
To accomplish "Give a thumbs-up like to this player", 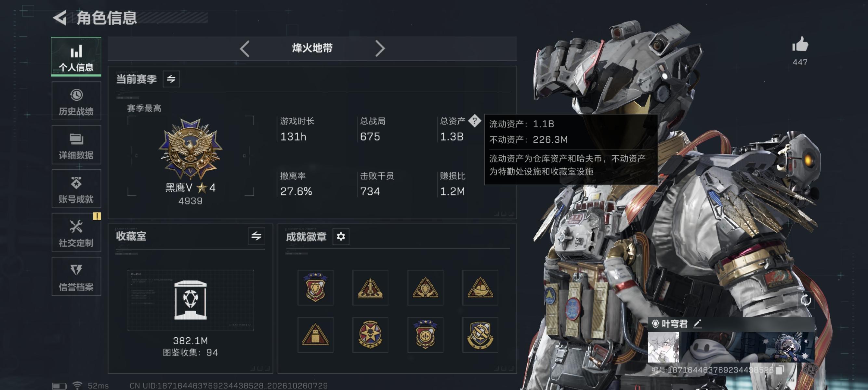I will tap(800, 45).
